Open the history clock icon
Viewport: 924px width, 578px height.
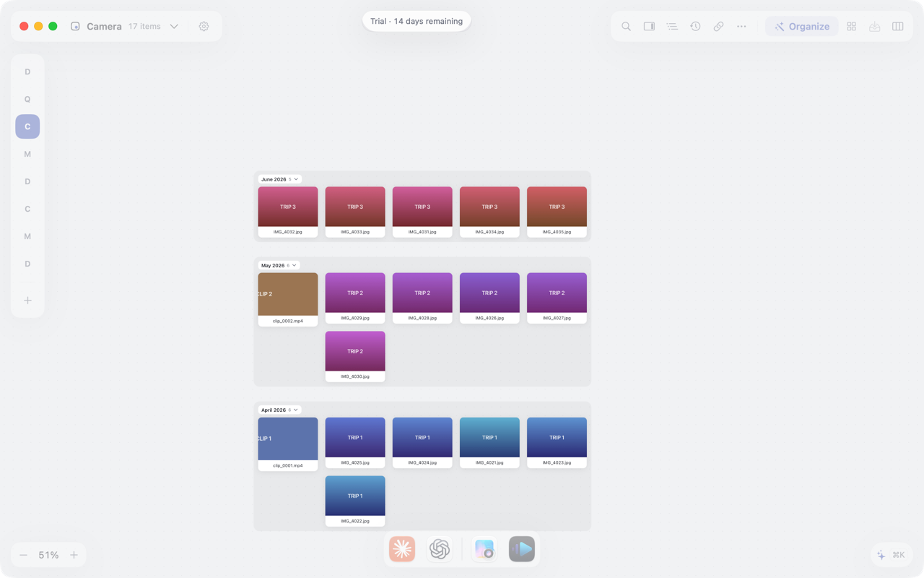pyautogui.click(x=695, y=27)
